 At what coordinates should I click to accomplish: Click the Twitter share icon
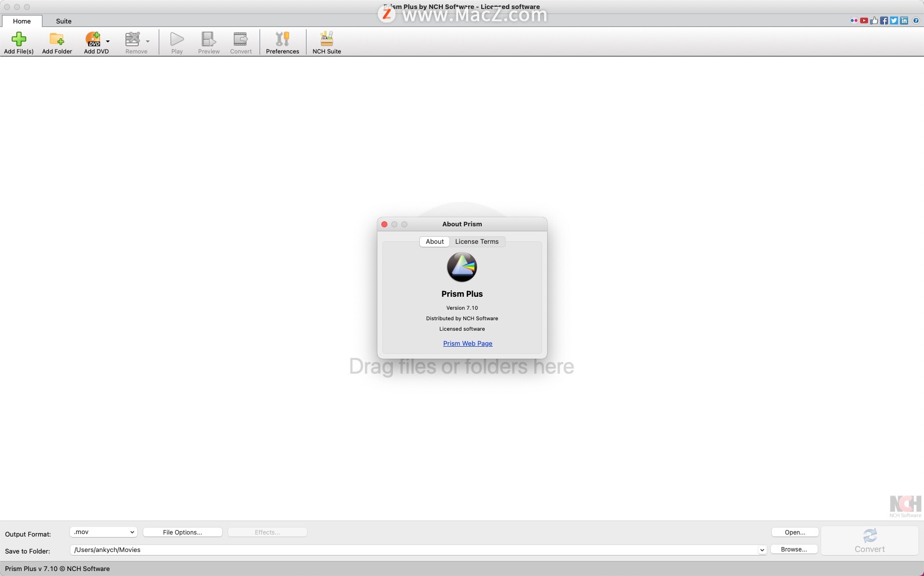pos(894,20)
